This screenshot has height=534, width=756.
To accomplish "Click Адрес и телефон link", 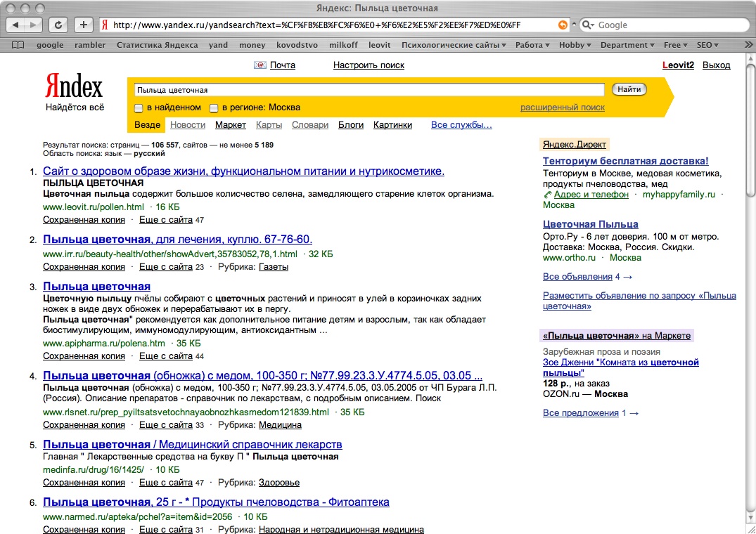I will coord(591,195).
